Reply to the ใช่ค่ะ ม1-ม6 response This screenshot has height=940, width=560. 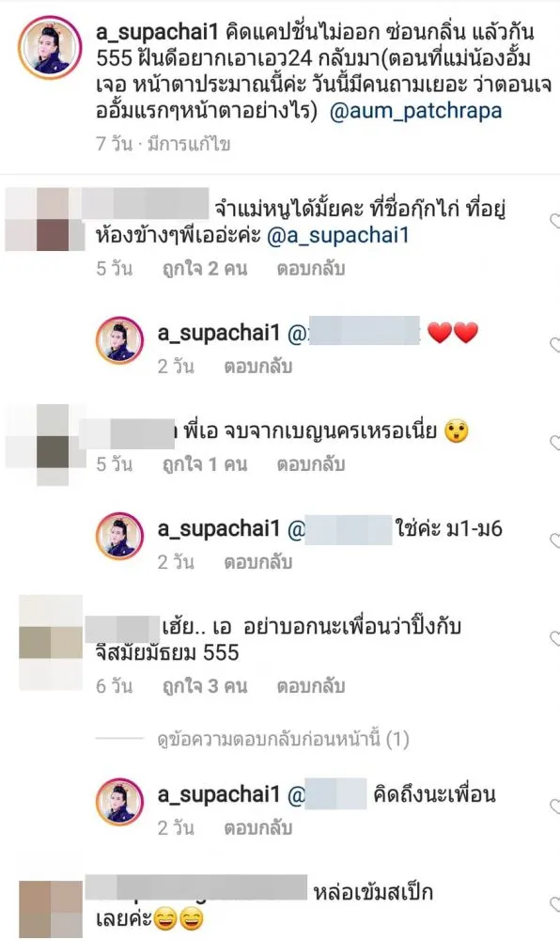click(x=258, y=562)
